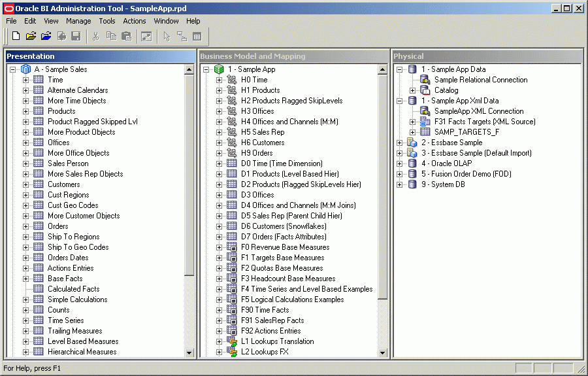
Task: Open the Window menu
Action: (x=166, y=21)
